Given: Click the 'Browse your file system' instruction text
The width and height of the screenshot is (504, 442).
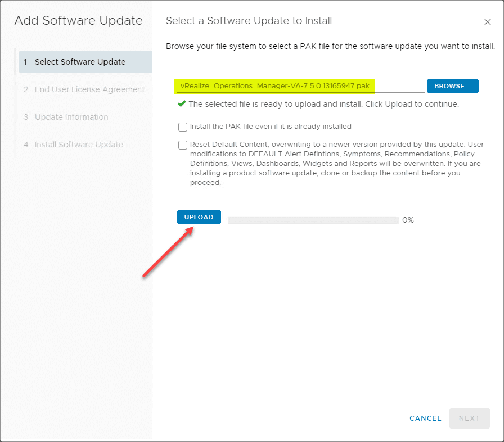Looking at the screenshot, I should tap(330, 46).
